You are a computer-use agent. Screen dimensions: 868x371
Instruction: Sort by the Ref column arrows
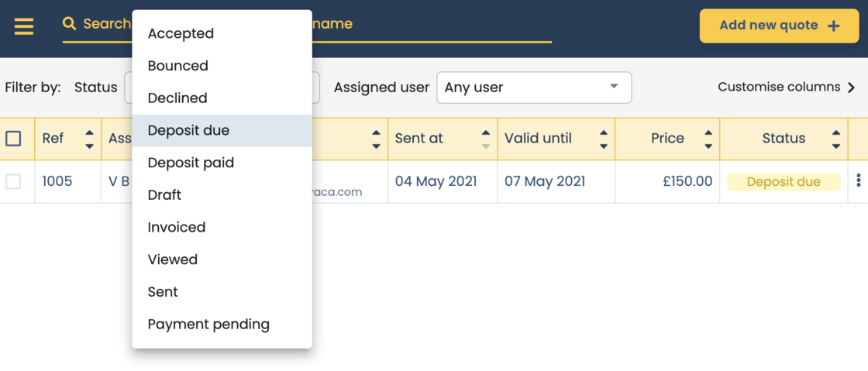coord(89,139)
